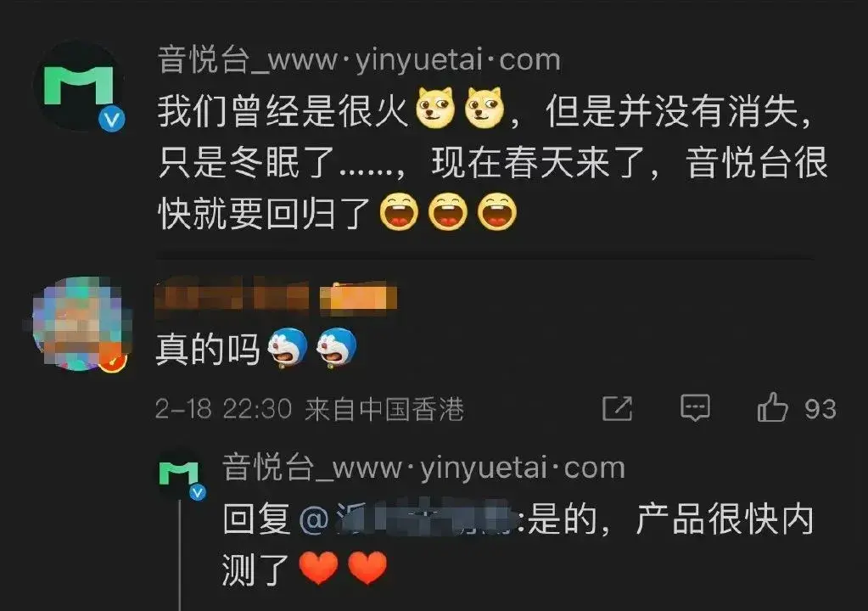The image size is (868, 611).
Task: Tap the orange verified badge on commenter avatar
Action: [114, 359]
